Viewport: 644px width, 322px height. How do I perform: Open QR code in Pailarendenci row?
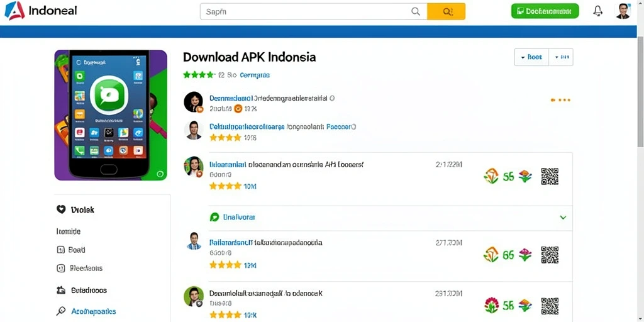pyautogui.click(x=550, y=255)
